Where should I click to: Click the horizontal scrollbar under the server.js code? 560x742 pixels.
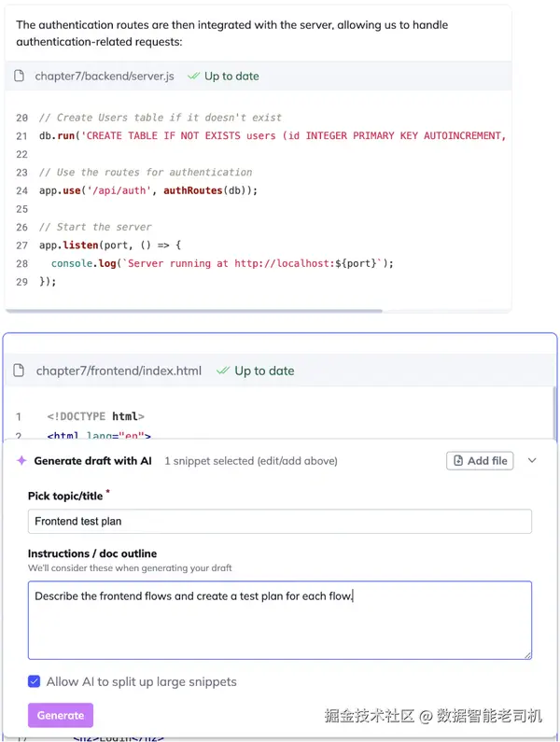point(193,311)
